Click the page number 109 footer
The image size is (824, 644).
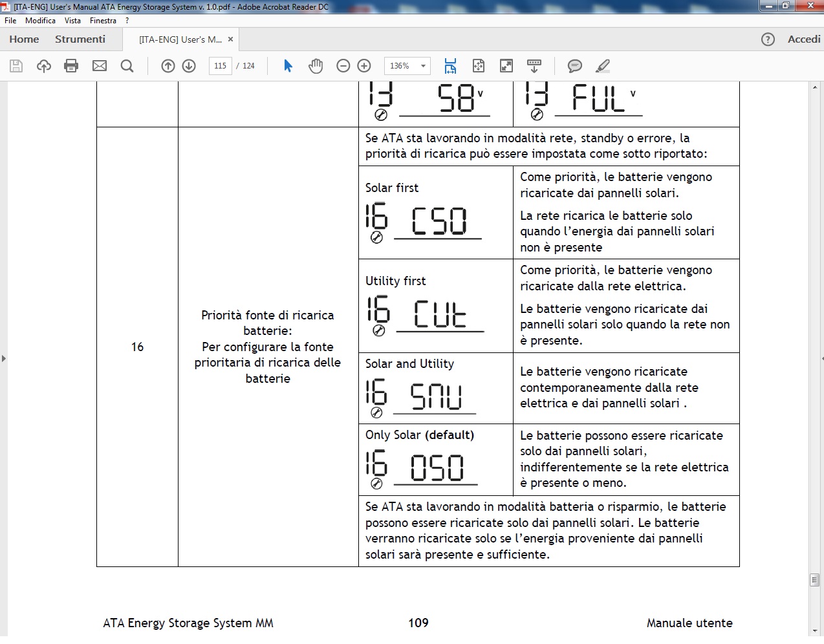(418, 623)
